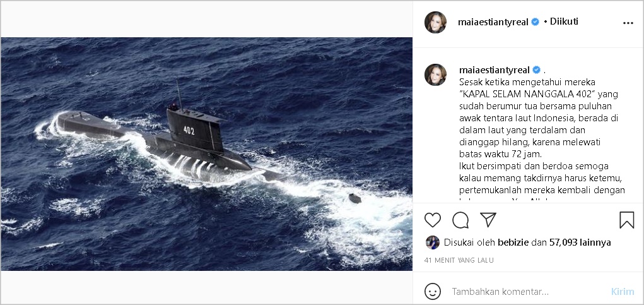
Task: Focus the Tambahkan komentar input field
Action: [x=528, y=292]
